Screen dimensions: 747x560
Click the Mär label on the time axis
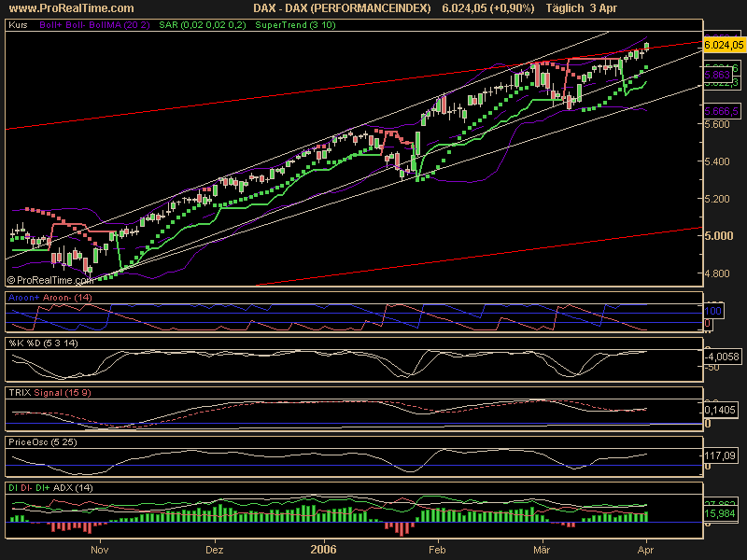click(542, 550)
